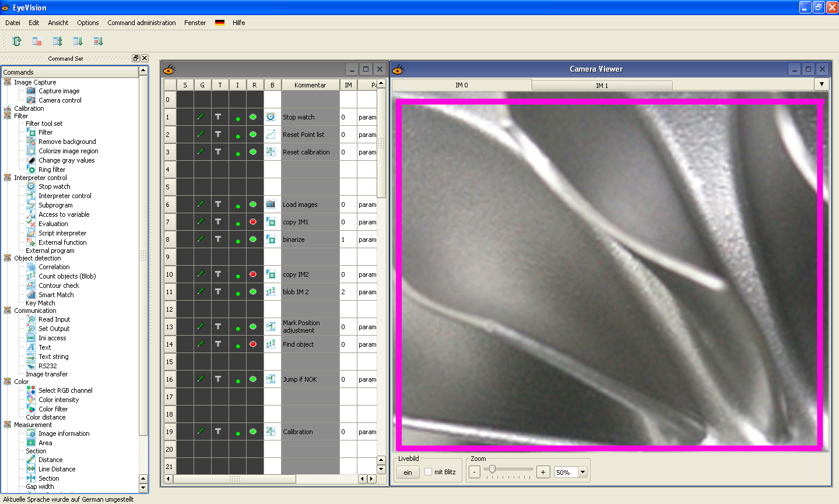The height and width of the screenshot is (504, 839).
Task: Open the 50% zoom dropdown
Action: pyautogui.click(x=582, y=472)
